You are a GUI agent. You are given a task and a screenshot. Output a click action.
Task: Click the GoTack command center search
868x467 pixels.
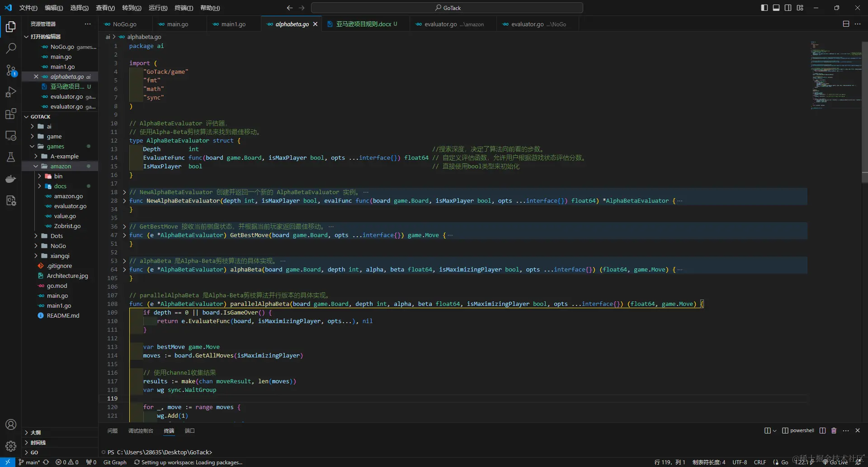[447, 8]
